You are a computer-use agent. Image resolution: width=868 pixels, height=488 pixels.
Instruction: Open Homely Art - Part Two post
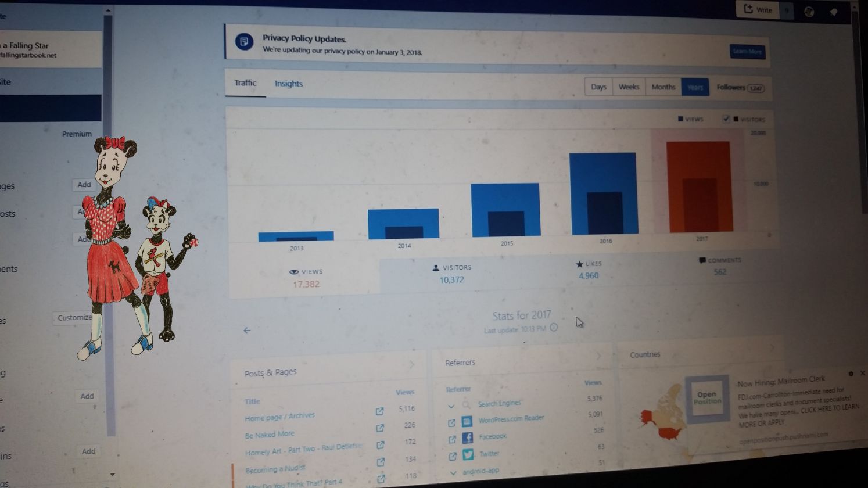[303, 450]
